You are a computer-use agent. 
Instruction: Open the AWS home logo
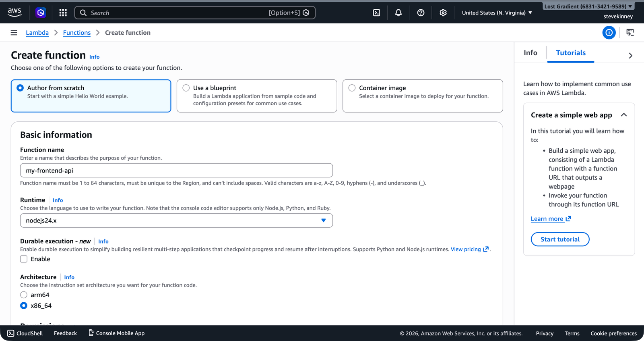(x=14, y=12)
